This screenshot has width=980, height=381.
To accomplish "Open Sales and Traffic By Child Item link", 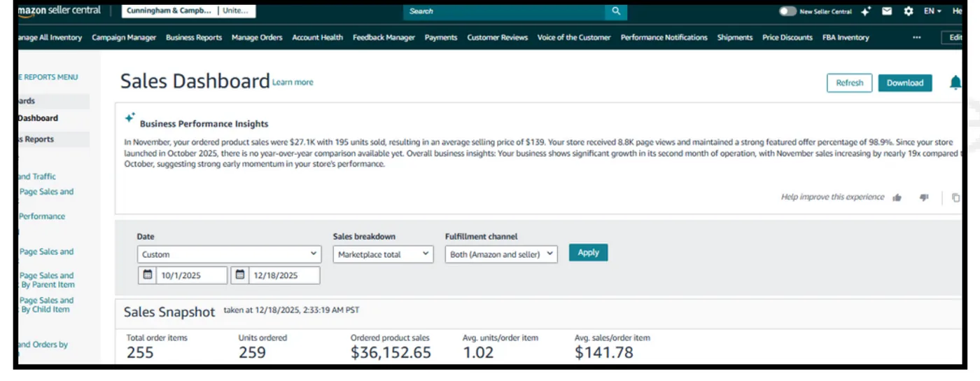I will click(x=45, y=305).
